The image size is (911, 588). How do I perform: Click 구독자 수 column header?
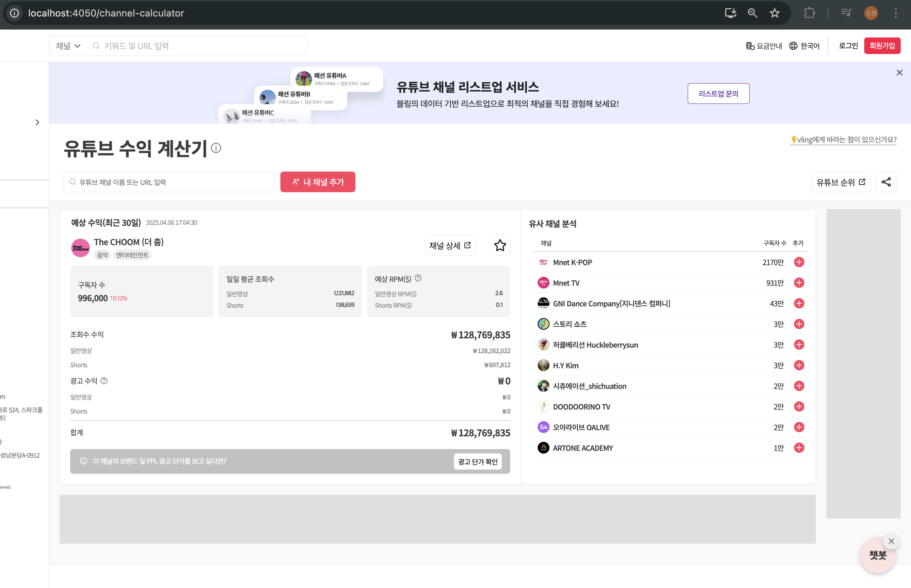[774, 243]
